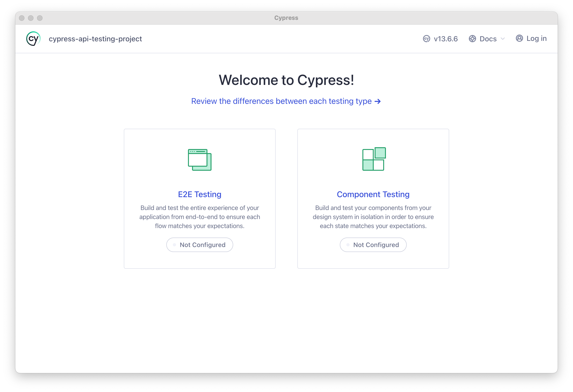Select the Component Testing grid icon

coord(374,159)
